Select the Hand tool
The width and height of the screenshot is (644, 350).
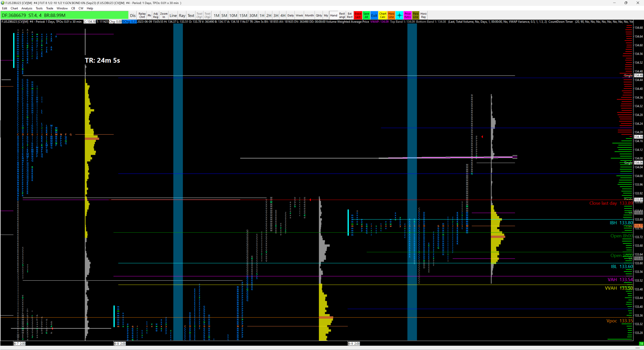(x=334, y=15)
